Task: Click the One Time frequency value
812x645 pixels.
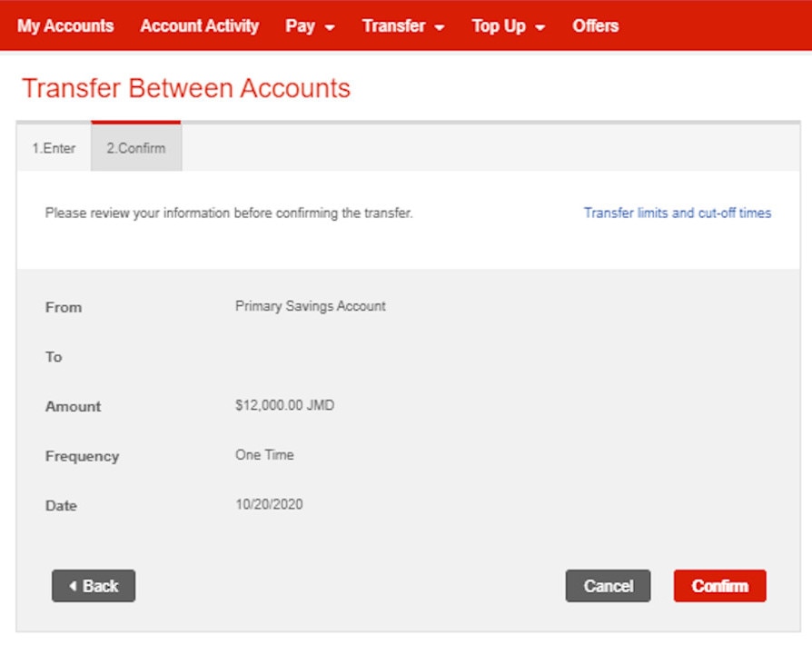Action: pyautogui.click(x=263, y=454)
